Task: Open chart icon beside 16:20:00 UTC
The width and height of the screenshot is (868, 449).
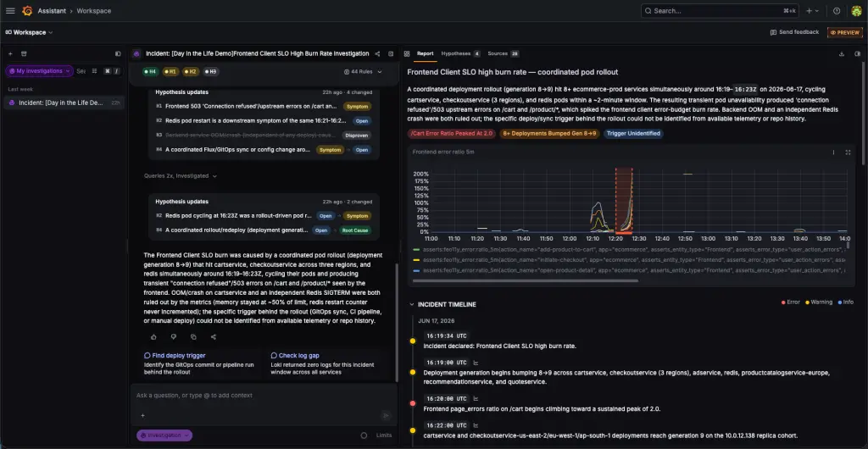Action: pos(476,398)
